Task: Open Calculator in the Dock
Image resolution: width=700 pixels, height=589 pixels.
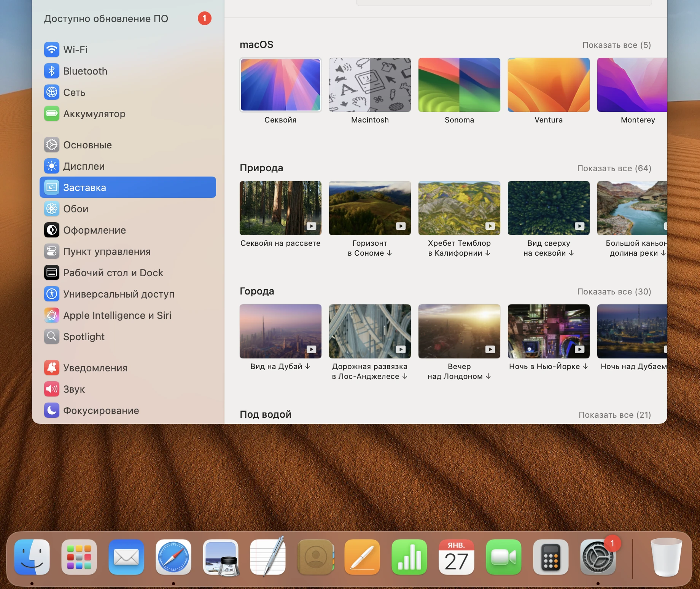Action: [551, 557]
